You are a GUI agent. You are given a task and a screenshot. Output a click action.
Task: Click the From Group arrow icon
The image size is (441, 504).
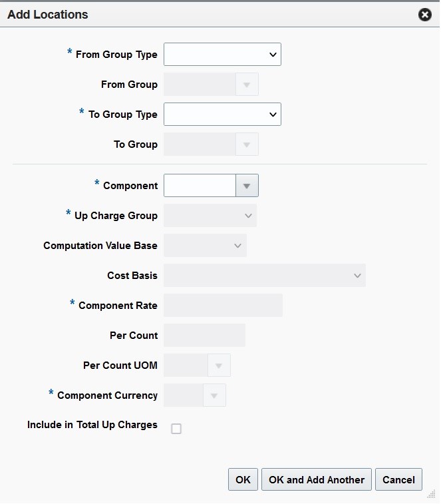247,85
